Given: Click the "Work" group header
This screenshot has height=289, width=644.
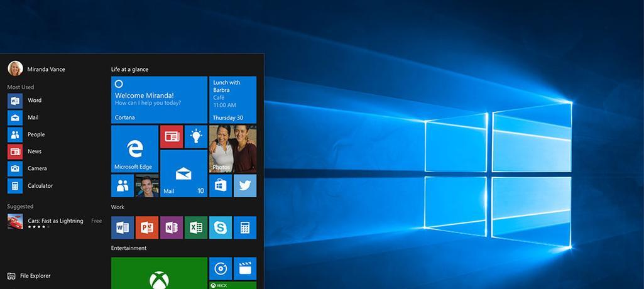Looking at the screenshot, I should pyautogui.click(x=118, y=207).
